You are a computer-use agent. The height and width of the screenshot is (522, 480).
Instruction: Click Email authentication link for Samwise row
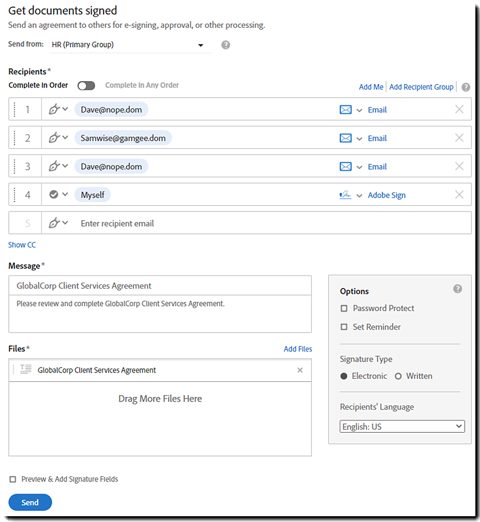click(377, 138)
